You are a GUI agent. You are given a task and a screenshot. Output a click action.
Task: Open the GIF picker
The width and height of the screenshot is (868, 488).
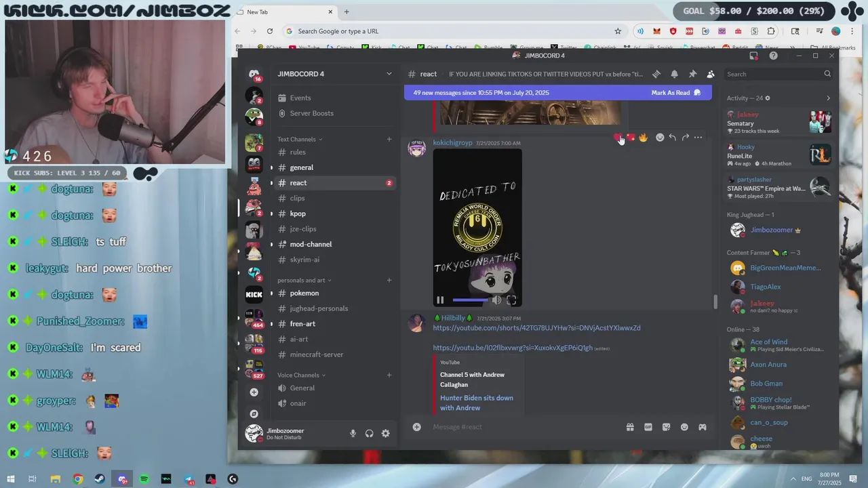pyautogui.click(x=648, y=427)
